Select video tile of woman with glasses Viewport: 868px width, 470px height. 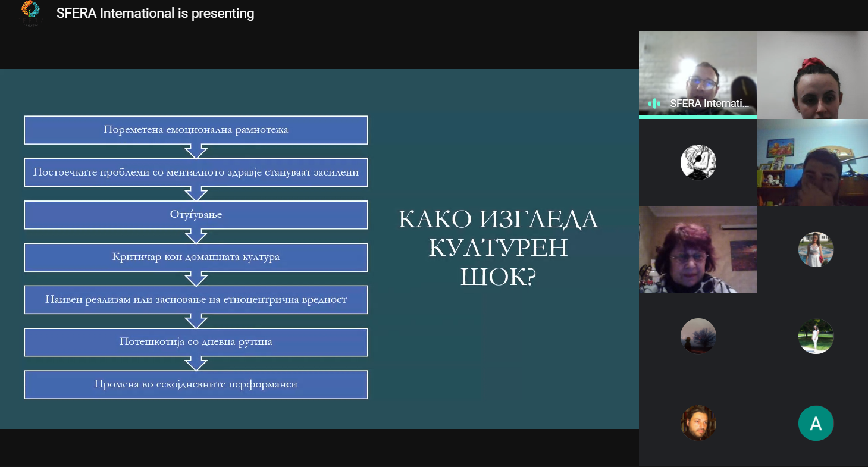tap(698, 249)
